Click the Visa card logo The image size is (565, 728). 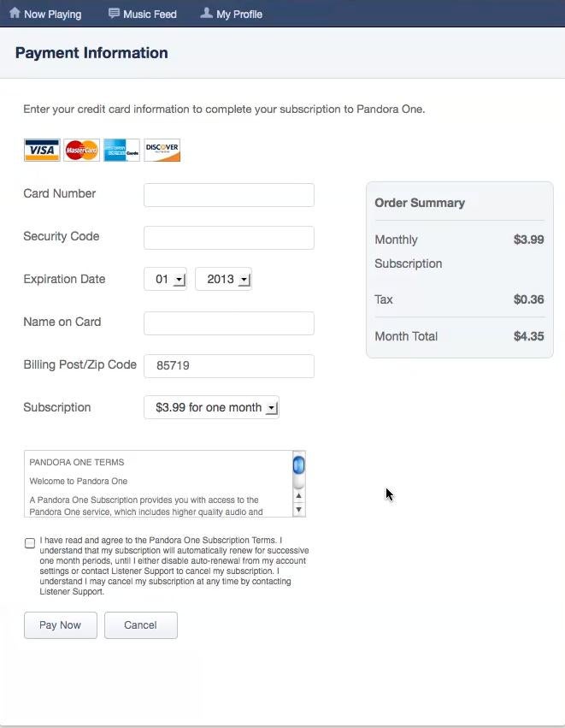coord(41,151)
